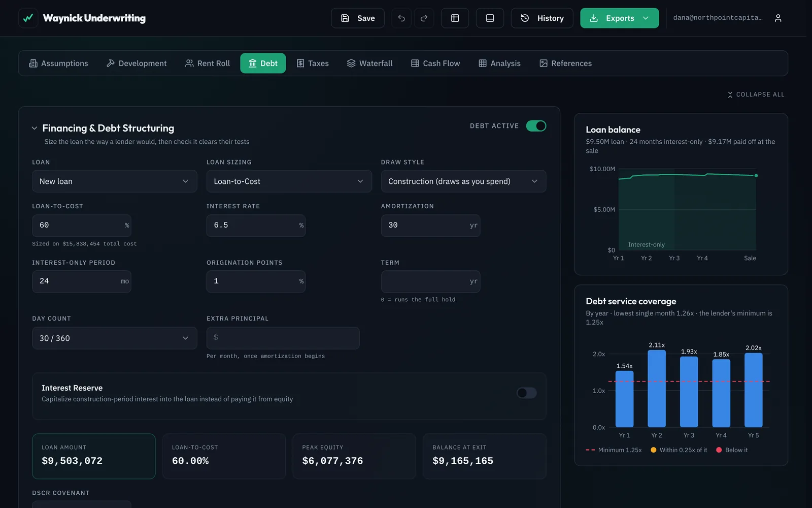Image resolution: width=812 pixels, height=508 pixels.
Task: Click the Interest Rate field
Action: 256,226
